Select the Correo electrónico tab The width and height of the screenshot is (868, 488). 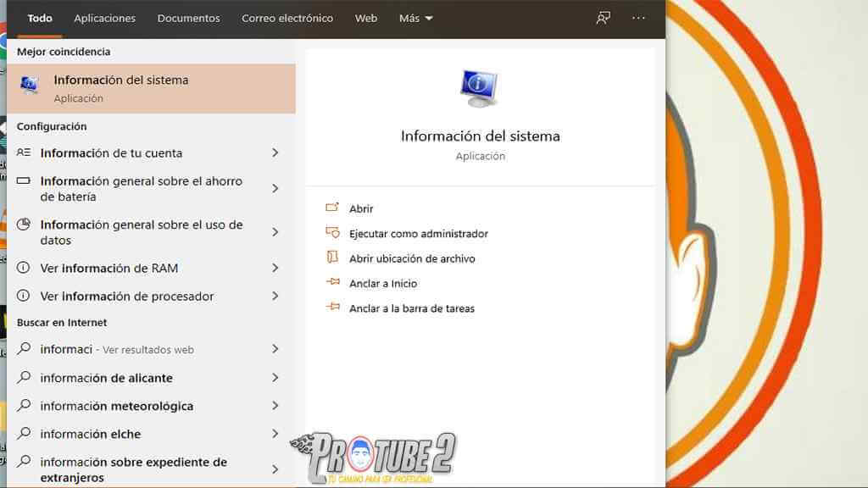[x=287, y=18]
